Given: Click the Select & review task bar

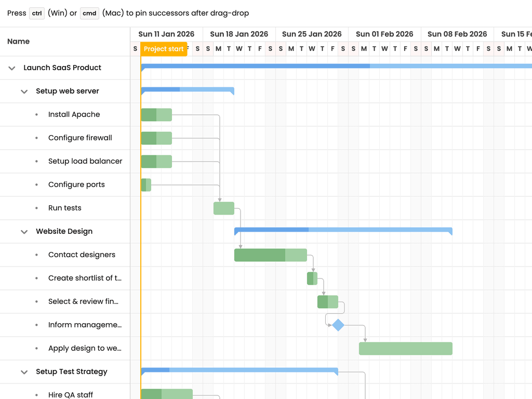Looking at the screenshot, I should click(328, 302).
